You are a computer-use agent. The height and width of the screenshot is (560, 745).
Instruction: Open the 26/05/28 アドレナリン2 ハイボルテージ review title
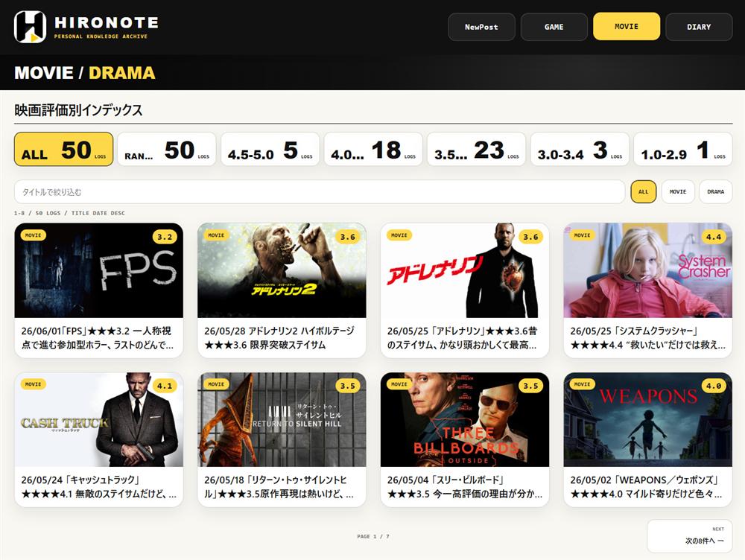coord(279,337)
